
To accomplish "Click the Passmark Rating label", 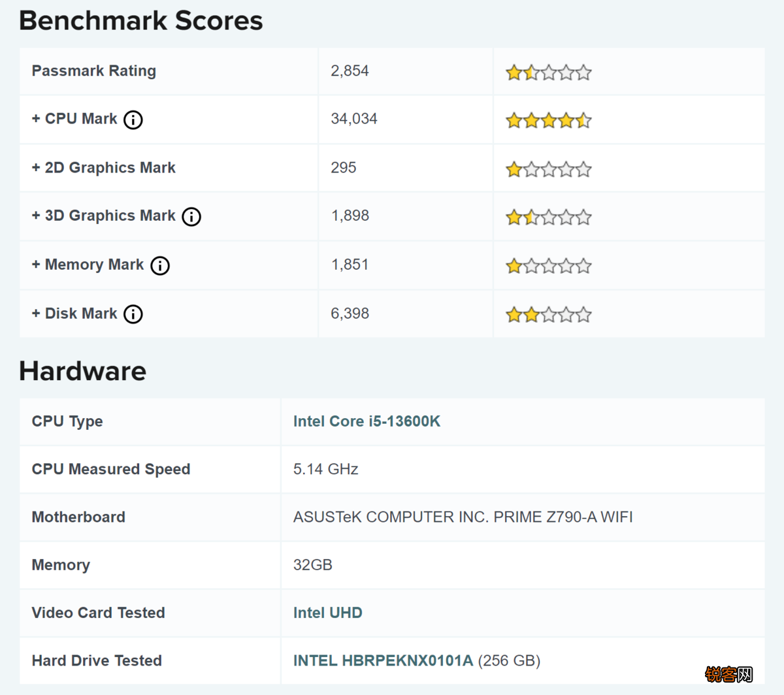I will 94,71.
